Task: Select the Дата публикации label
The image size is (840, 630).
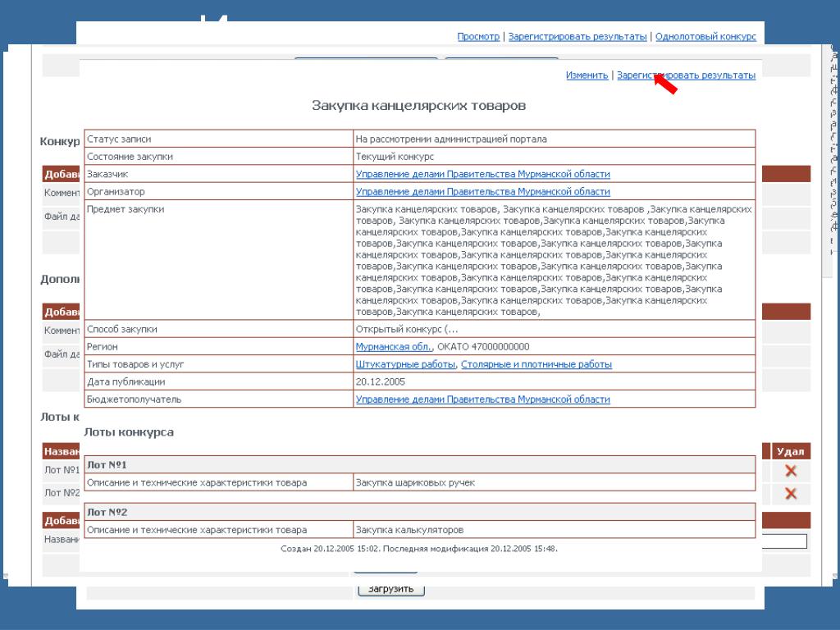Action: point(126,382)
